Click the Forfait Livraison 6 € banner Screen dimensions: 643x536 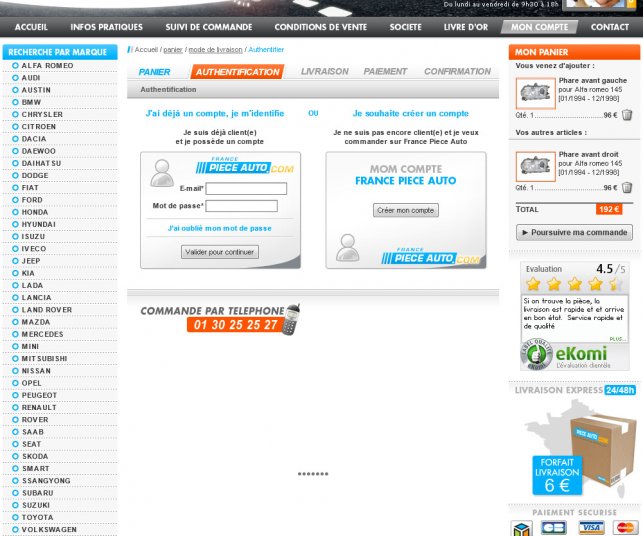coord(557,475)
